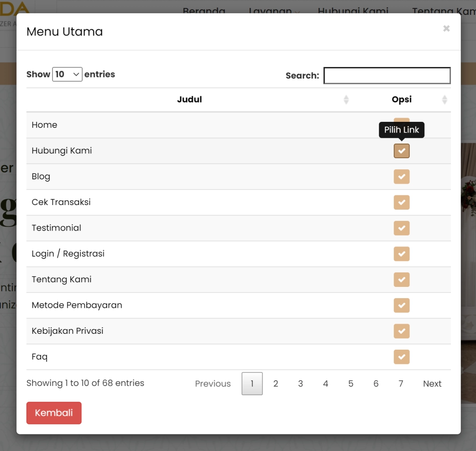Screen dimensions: 476x451
Task: Choose Cek Transaksi via its checkmark button
Action: pos(402,202)
